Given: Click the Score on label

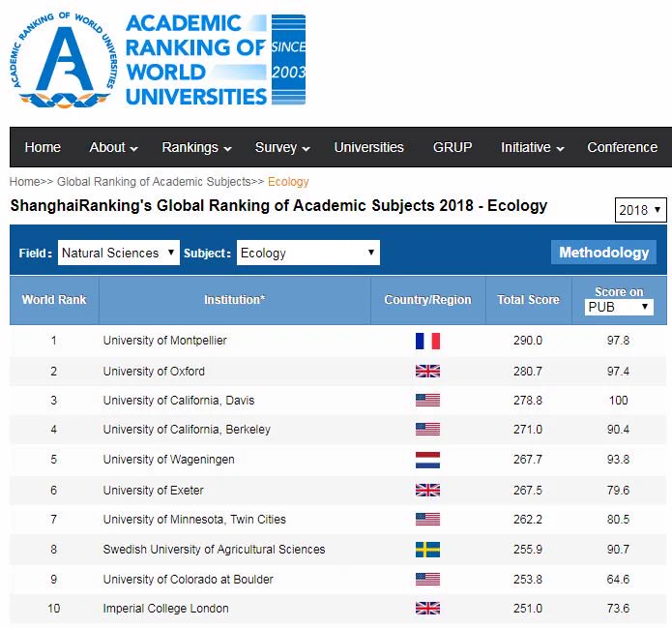Looking at the screenshot, I should (x=619, y=291).
